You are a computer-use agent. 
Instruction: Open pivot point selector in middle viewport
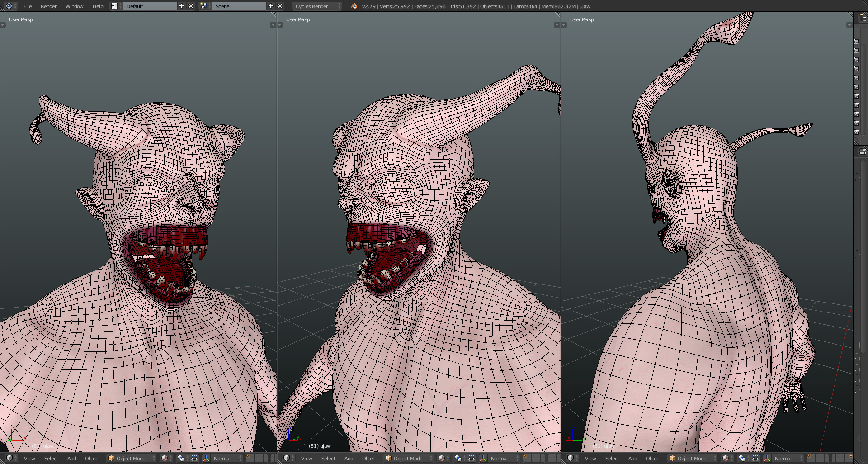point(458,458)
